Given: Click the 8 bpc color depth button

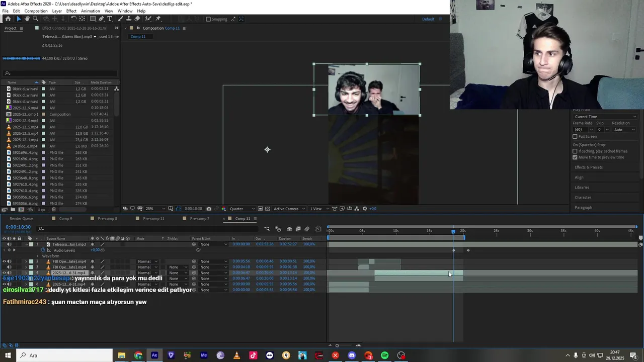Looking at the screenshot, I should [42, 210].
